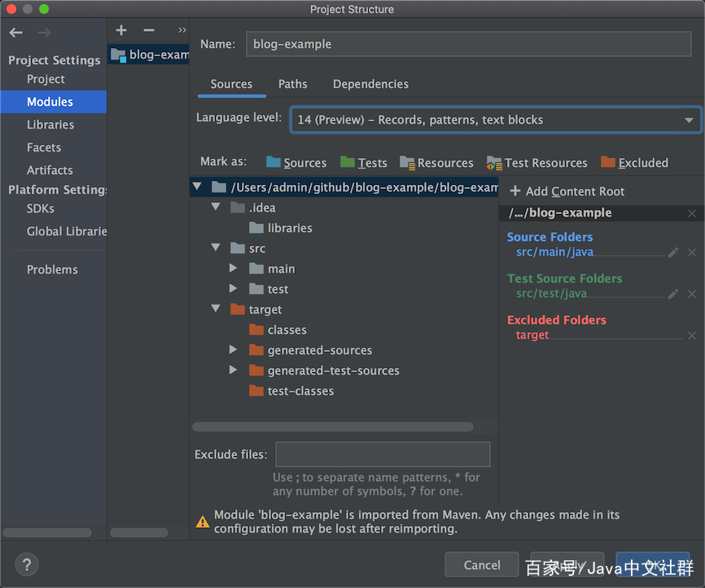The image size is (705, 588).
Task: Mark folder as Tests
Action: [x=364, y=162]
